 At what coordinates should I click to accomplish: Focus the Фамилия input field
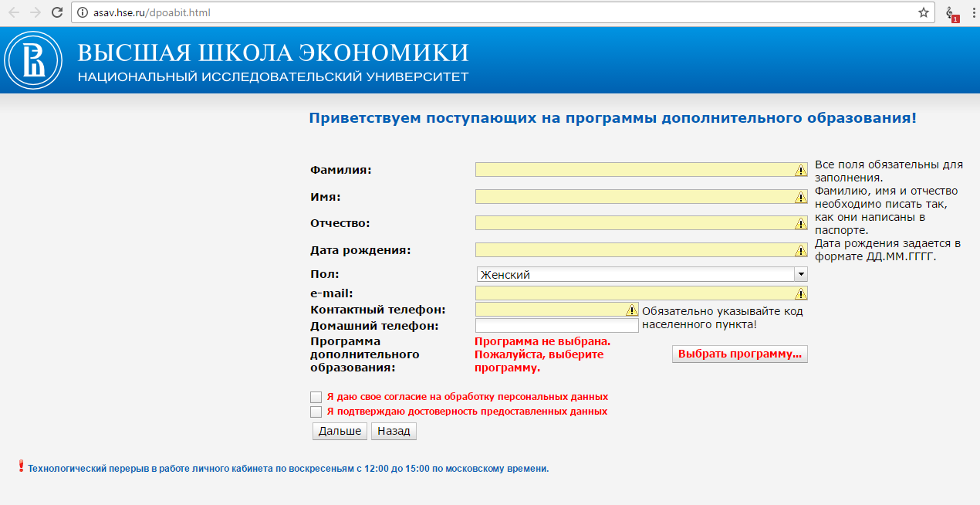point(642,170)
